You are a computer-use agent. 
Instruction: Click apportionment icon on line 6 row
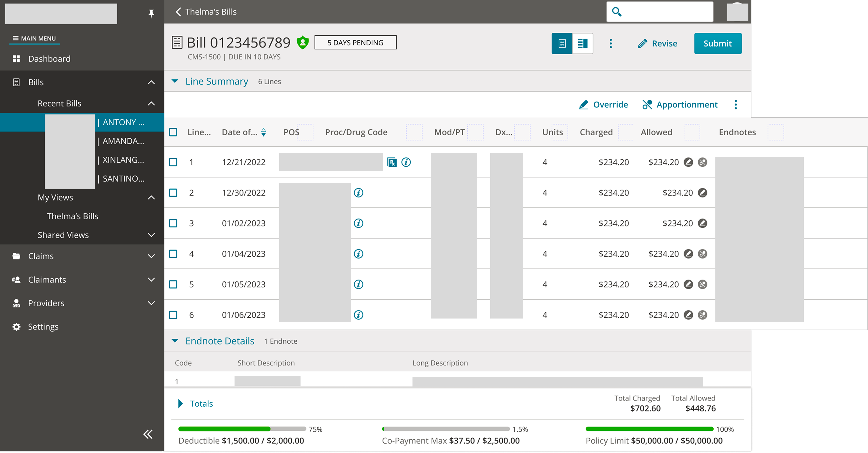click(x=702, y=315)
